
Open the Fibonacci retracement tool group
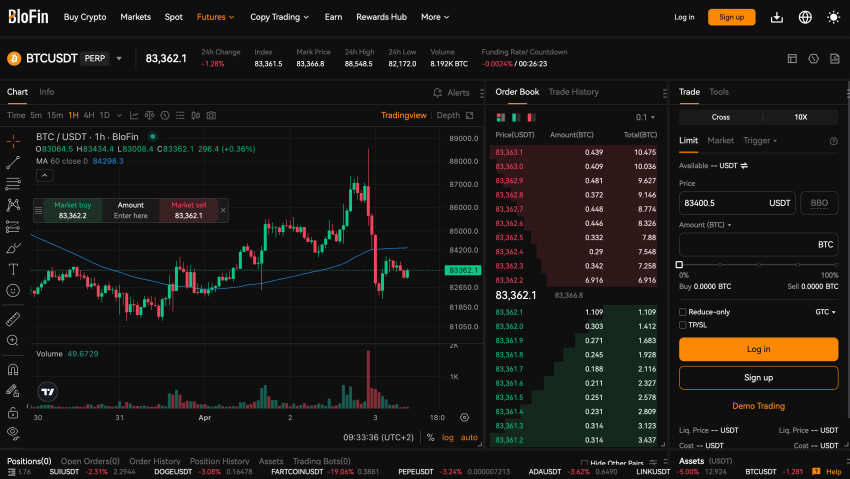(13, 184)
